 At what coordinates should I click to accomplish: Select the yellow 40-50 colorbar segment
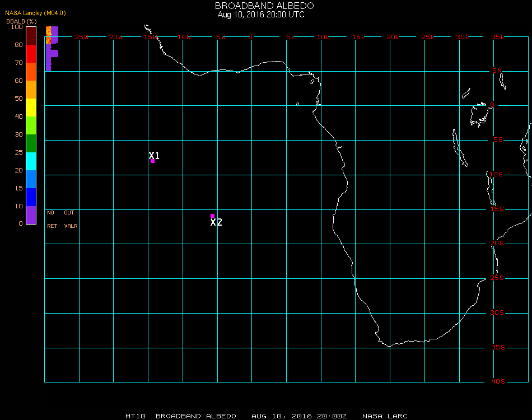31,108
